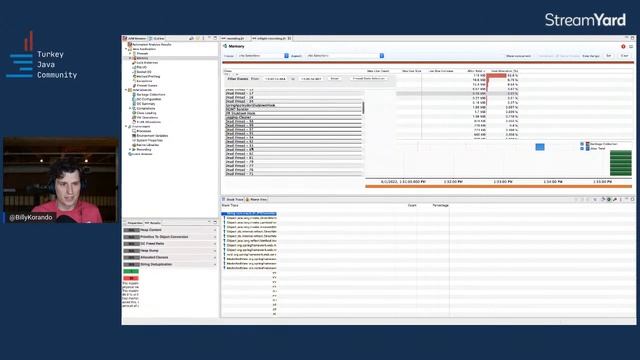Click the Native Libraries page icon

(x=134, y=145)
